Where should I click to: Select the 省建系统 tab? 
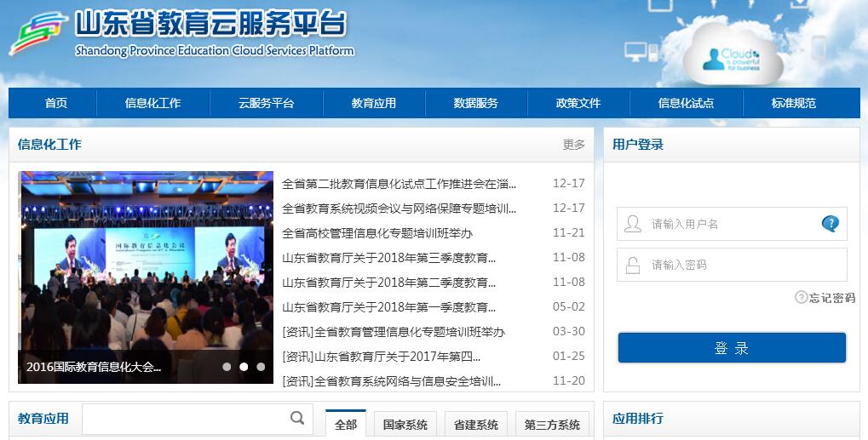click(x=476, y=425)
